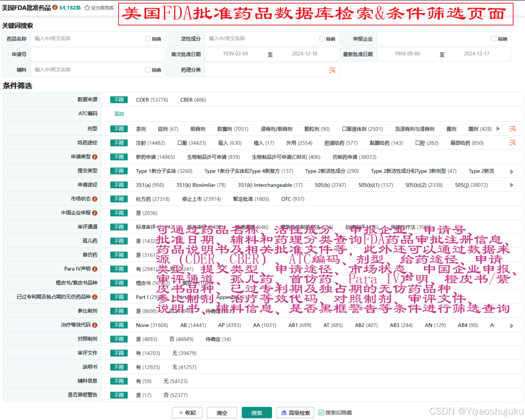The image size is (525, 420).
Task: Filter by 处方药 (27318) market status
Action: click(153, 199)
